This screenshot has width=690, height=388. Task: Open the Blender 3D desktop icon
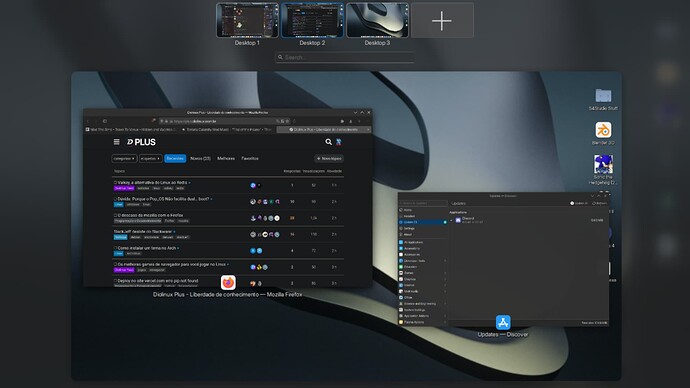pos(603,130)
